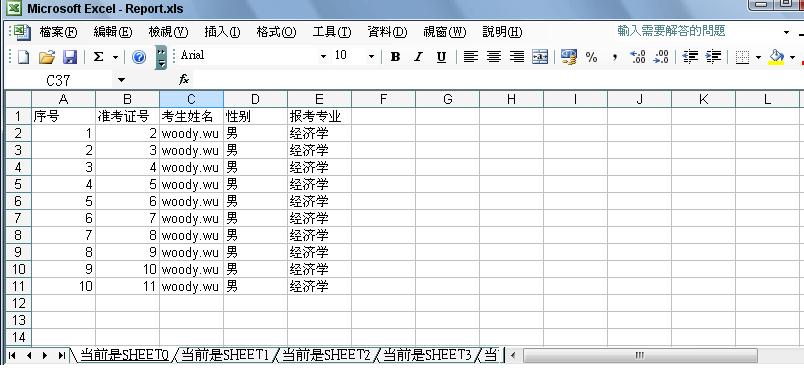The width and height of the screenshot is (804, 368).
Task: Open the 格式(O) menu
Action: (x=276, y=32)
